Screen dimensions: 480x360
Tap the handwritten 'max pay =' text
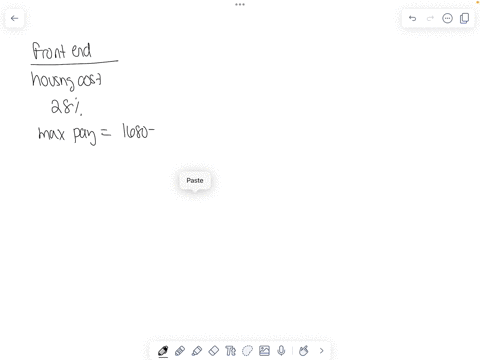74,134
